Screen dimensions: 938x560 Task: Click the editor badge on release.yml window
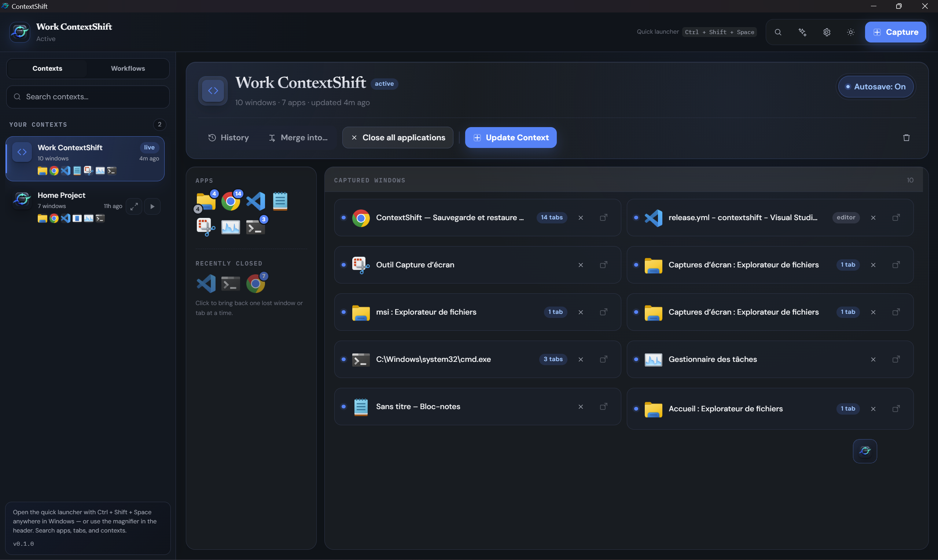coord(846,217)
